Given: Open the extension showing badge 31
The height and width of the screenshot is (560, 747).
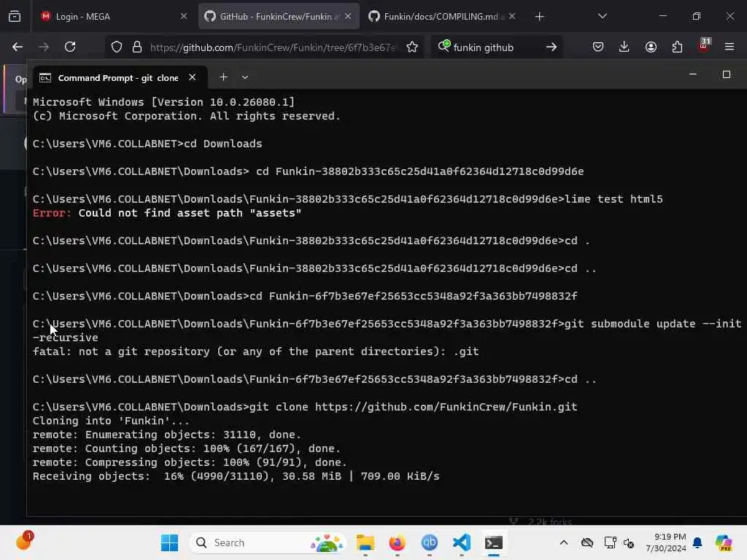Looking at the screenshot, I should [704, 46].
